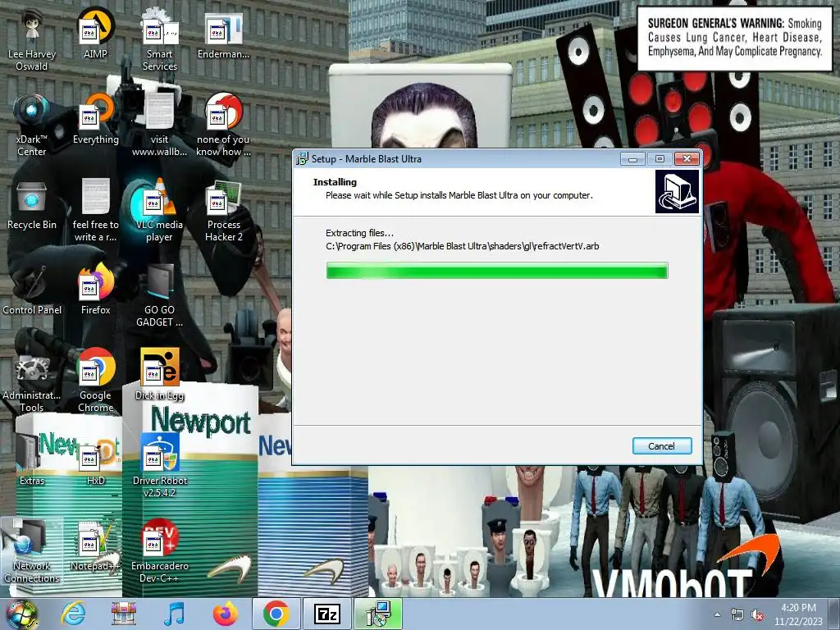Open Network Connections icon
The width and height of the screenshot is (840, 630).
click(x=32, y=551)
